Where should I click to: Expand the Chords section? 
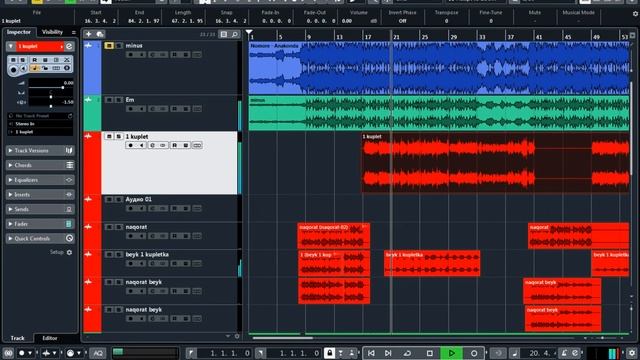10,165
